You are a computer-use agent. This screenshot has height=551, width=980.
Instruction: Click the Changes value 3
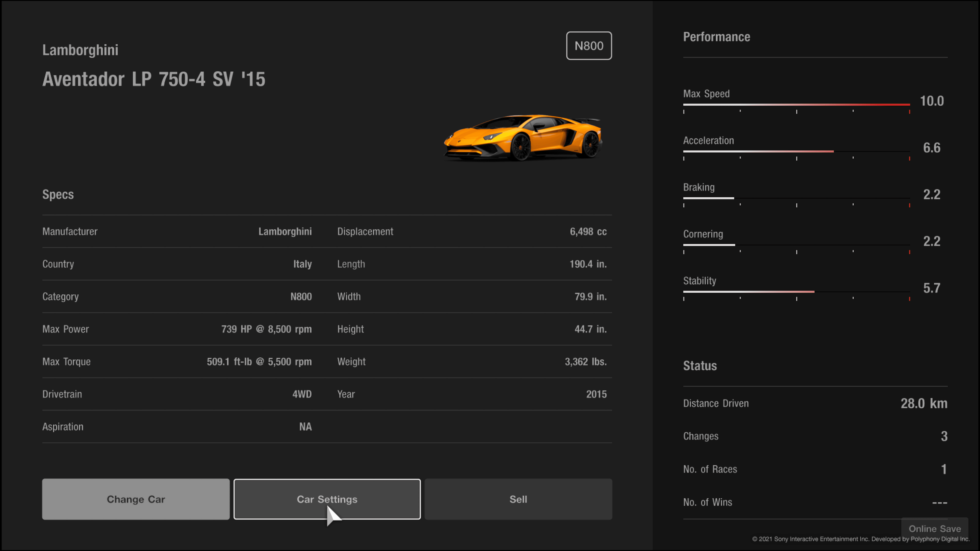click(x=944, y=436)
